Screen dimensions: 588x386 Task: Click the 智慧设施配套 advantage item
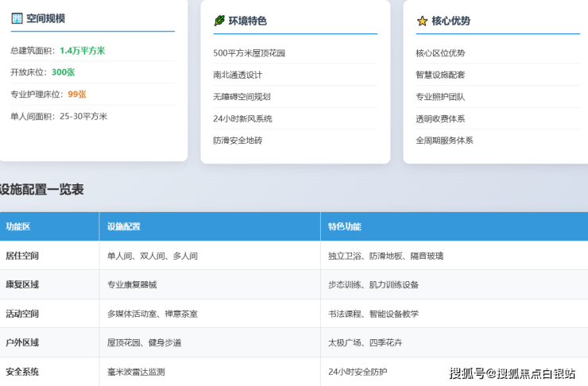coord(440,75)
